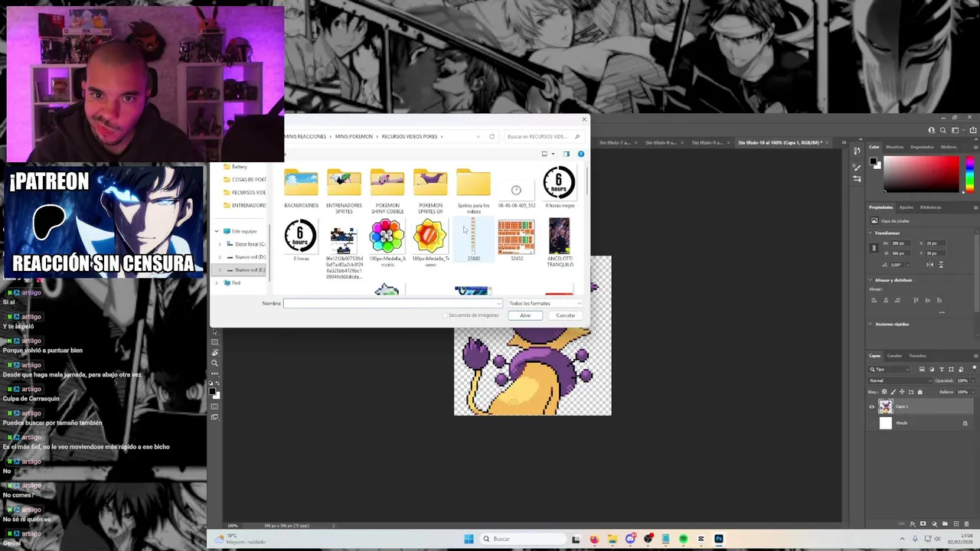980x551 pixels.
Task: Select the ANCELOTTI TRANQUILO image file
Action: click(560, 242)
